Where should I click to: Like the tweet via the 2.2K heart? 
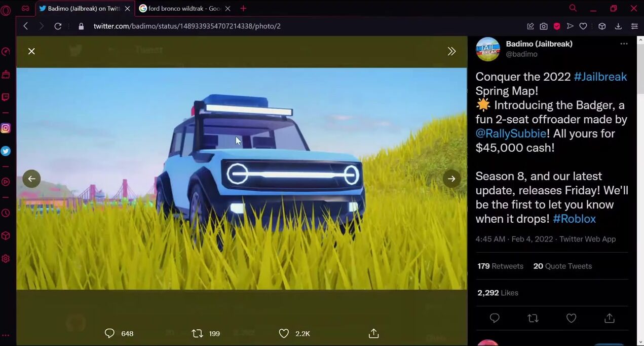coord(294,333)
